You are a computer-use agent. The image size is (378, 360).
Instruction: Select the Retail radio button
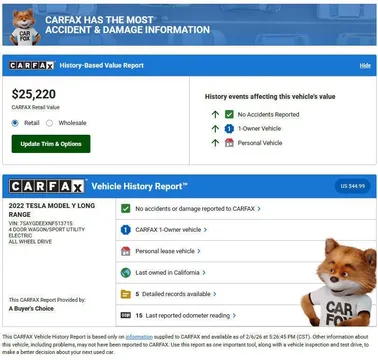click(15, 123)
